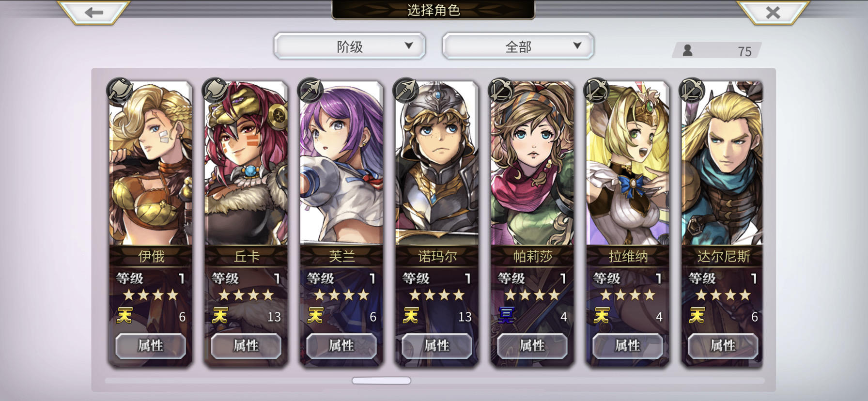This screenshot has width=868, height=401.
Task: Click the axe class icon on 伊俄's card
Action: tap(120, 90)
